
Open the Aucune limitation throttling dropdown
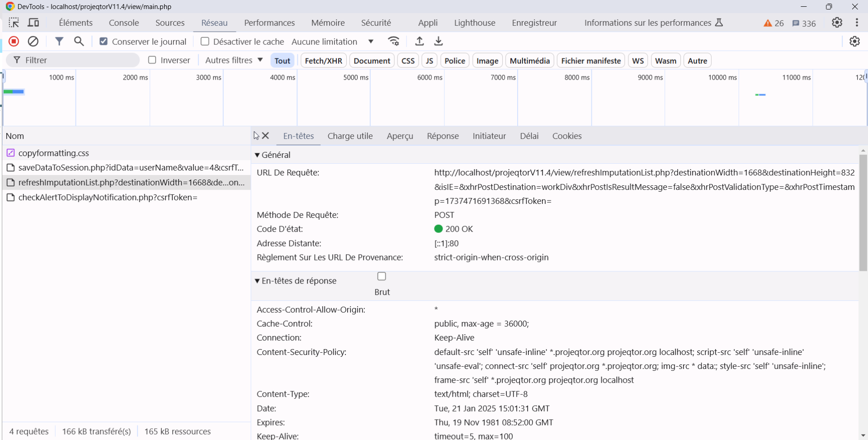click(332, 42)
